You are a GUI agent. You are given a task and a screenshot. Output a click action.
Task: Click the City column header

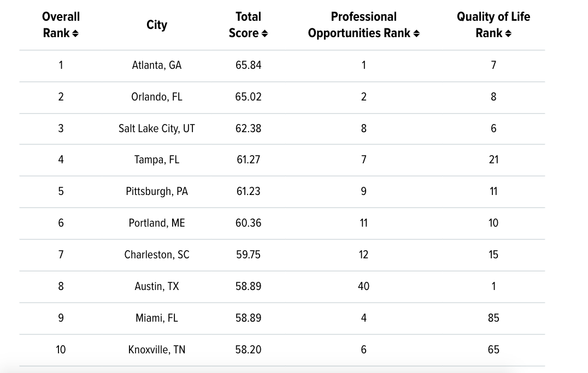point(157,25)
